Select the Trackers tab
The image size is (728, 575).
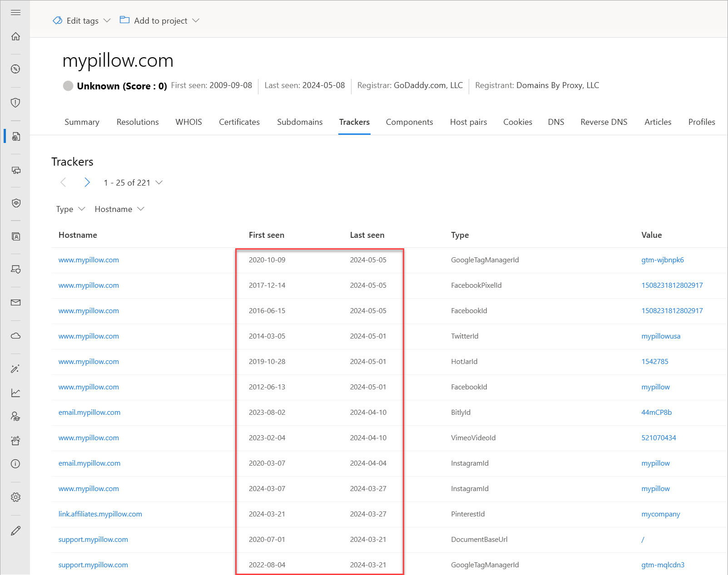point(354,122)
